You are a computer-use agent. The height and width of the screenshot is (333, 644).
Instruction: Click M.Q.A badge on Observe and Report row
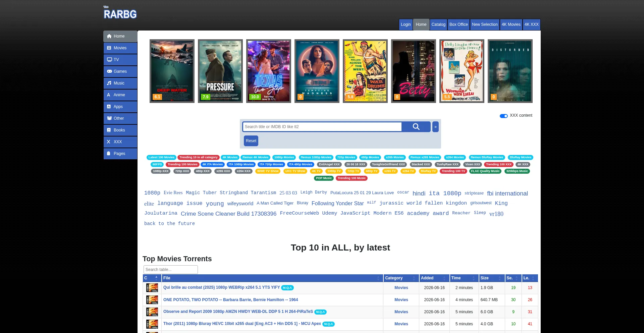tap(320, 312)
